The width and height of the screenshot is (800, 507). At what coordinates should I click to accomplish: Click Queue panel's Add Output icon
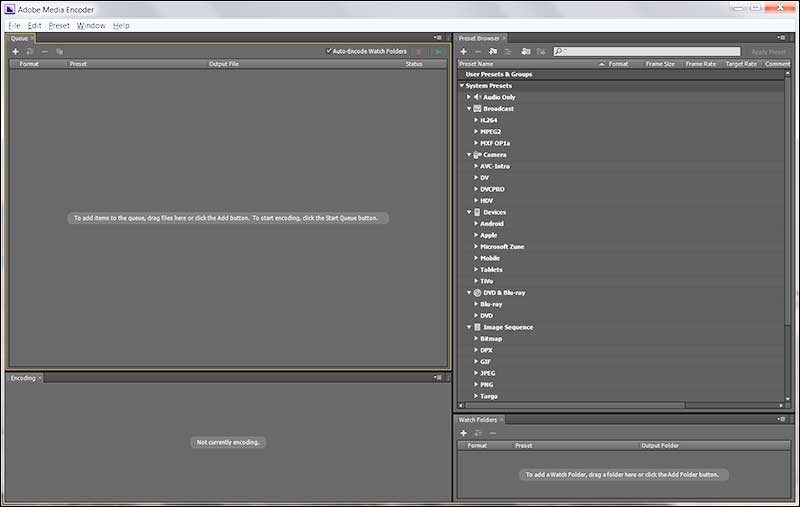(30, 52)
